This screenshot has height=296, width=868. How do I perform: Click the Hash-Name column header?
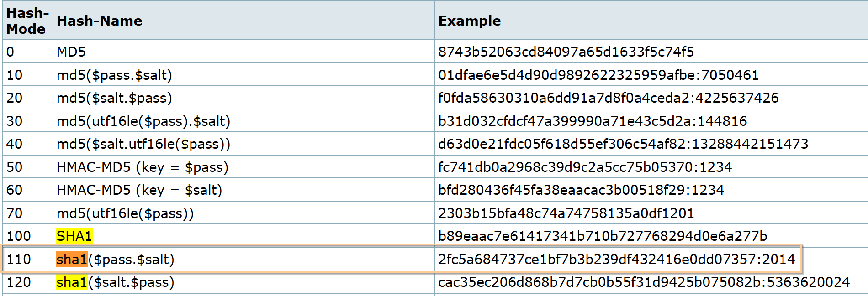99,21
